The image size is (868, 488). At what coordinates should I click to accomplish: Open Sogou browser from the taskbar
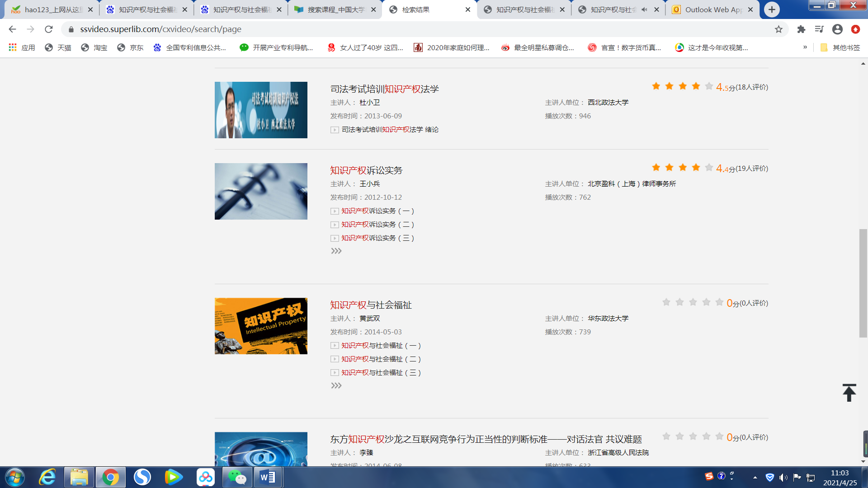[x=142, y=477]
